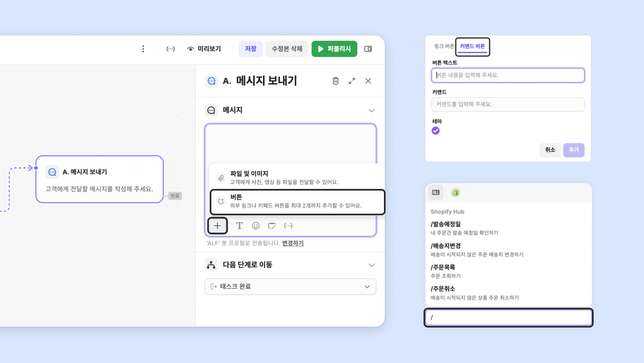Click the saved reply note icon in editor
644x363 pixels.
[272, 226]
